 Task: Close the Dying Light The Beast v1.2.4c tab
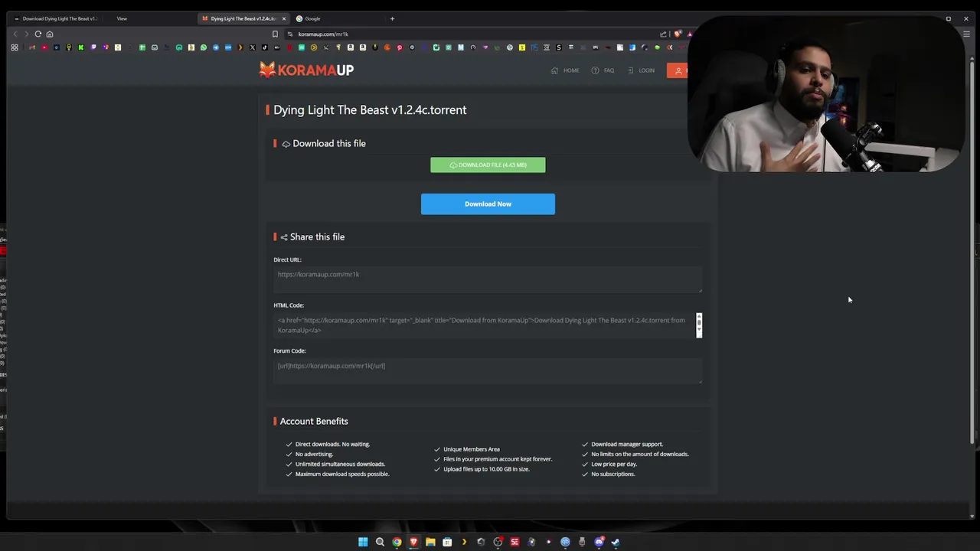[x=283, y=18]
